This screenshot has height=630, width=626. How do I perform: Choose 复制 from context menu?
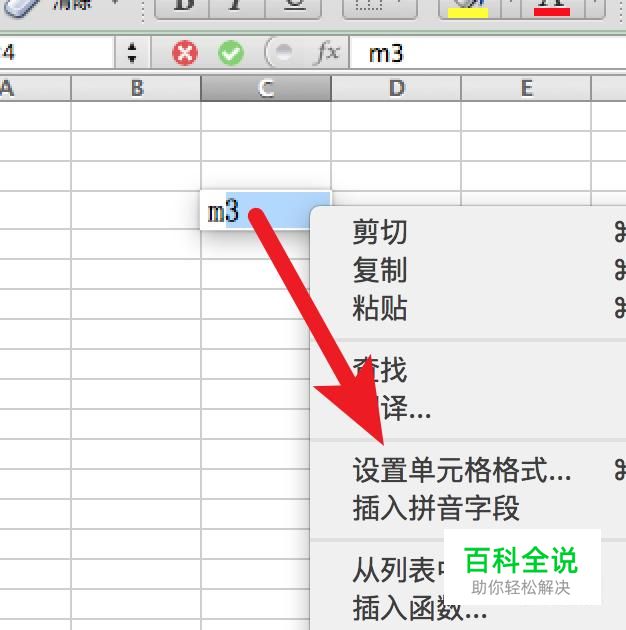[x=468, y=270]
